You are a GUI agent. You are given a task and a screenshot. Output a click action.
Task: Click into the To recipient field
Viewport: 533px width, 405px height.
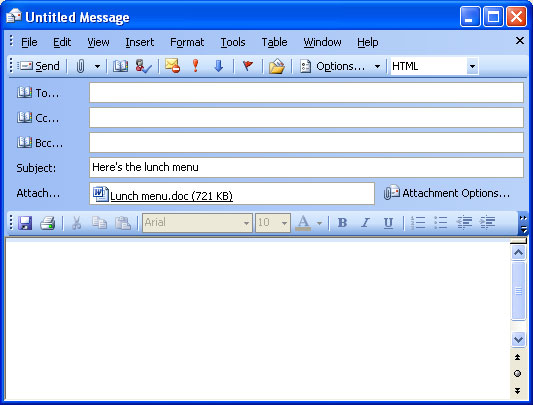(x=306, y=92)
